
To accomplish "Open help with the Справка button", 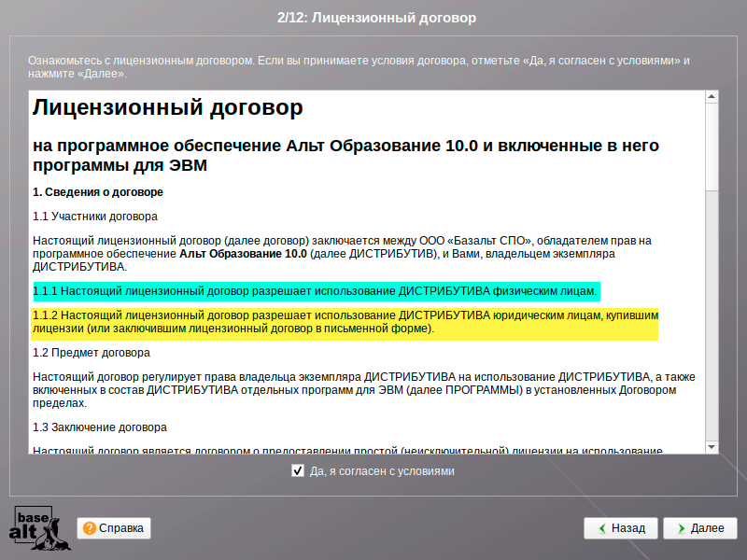I will tap(114, 528).
